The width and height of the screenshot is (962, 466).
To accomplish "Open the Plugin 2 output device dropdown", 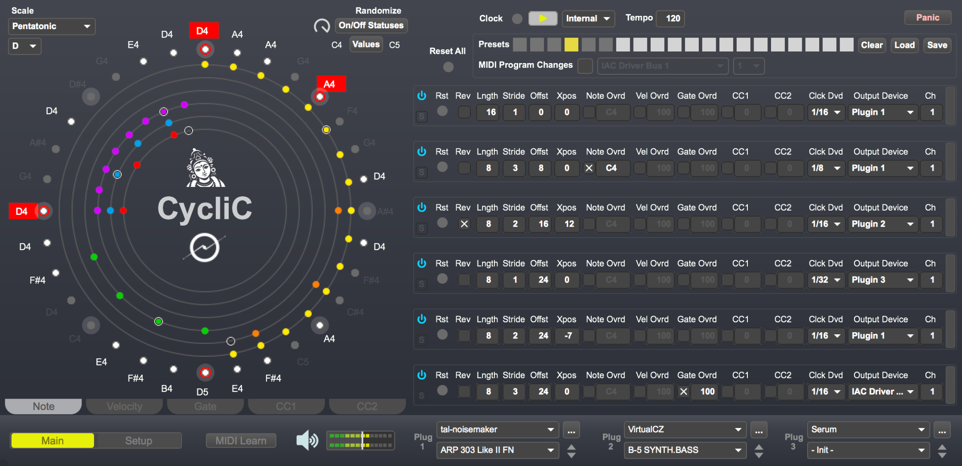I will click(883, 224).
